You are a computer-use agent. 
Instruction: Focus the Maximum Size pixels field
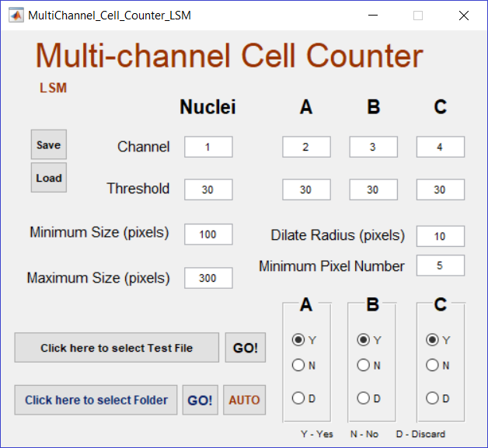click(x=208, y=278)
